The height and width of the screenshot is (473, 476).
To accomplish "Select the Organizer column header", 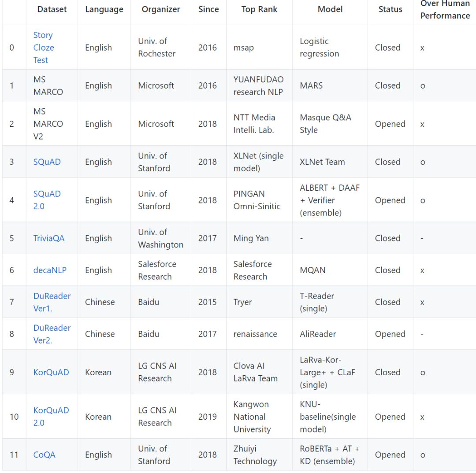I will 161,9.
